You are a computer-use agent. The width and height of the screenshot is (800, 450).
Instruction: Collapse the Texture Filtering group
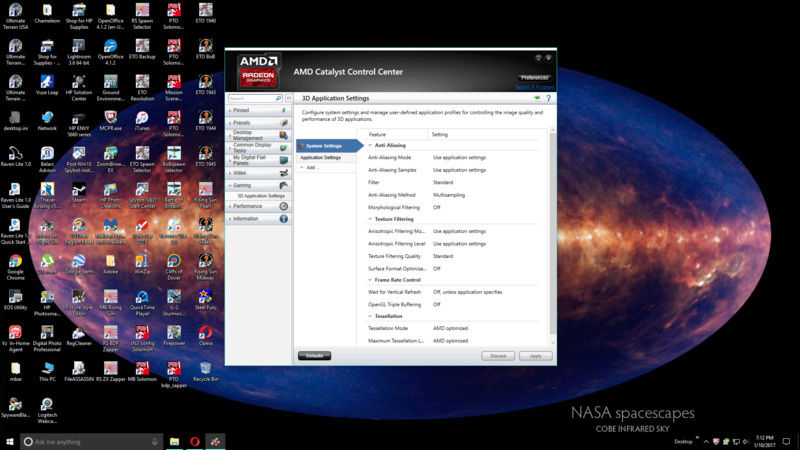click(x=370, y=219)
